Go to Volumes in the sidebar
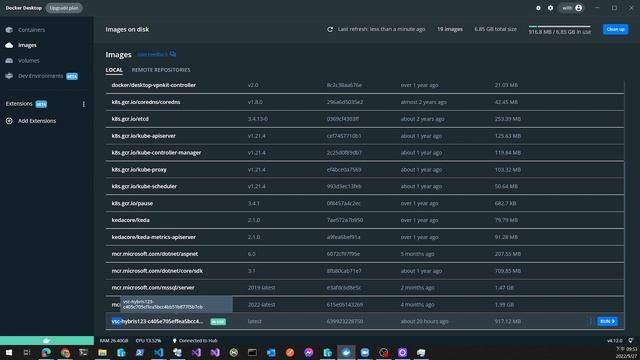Viewport: 640px width, 360px height. (29, 60)
